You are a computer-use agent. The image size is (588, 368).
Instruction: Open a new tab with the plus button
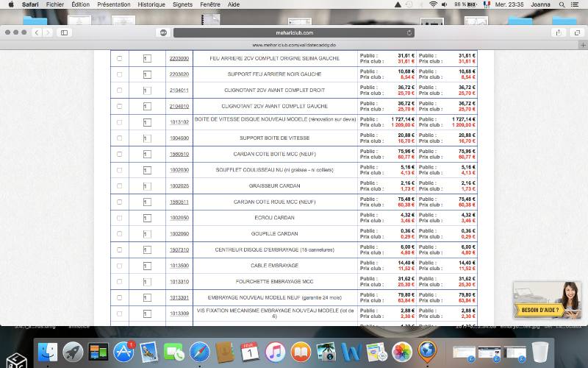(x=582, y=45)
